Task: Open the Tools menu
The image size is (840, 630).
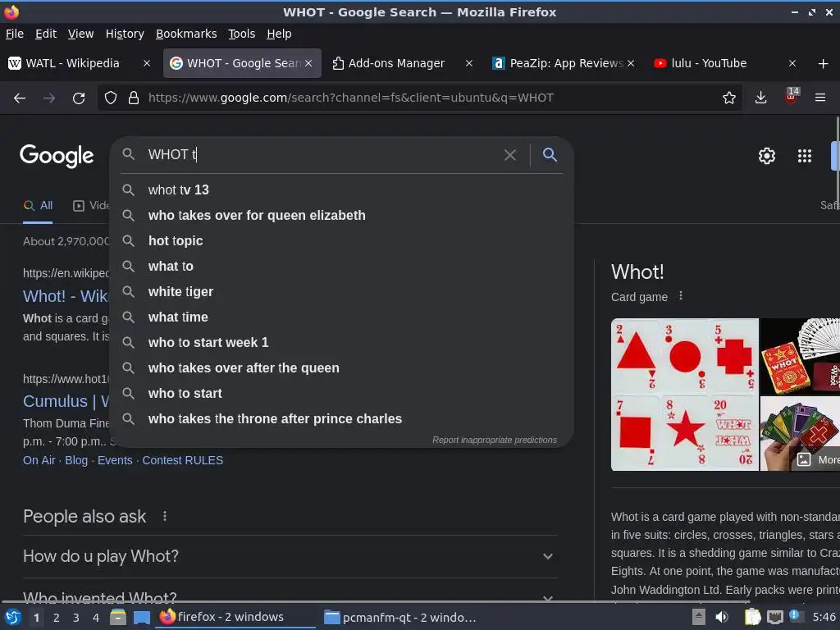Action: [242, 34]
